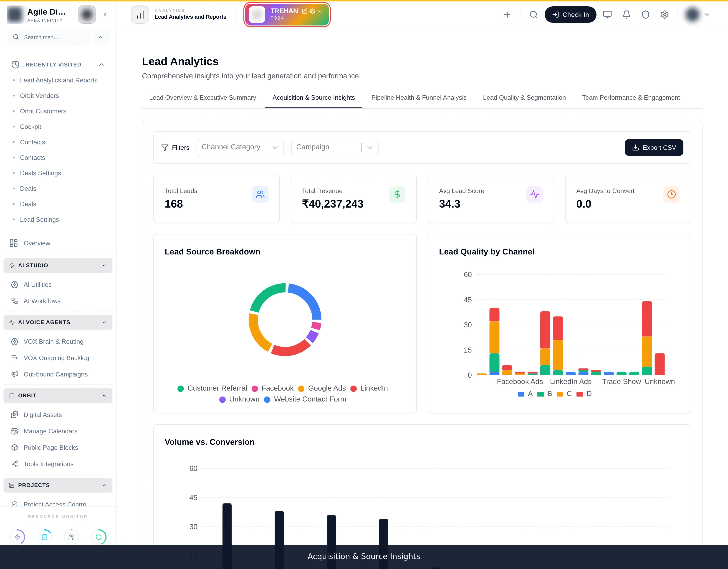Toggle Website Contact Form legend entry
This screenshot has width=728, height=569.
305,399
